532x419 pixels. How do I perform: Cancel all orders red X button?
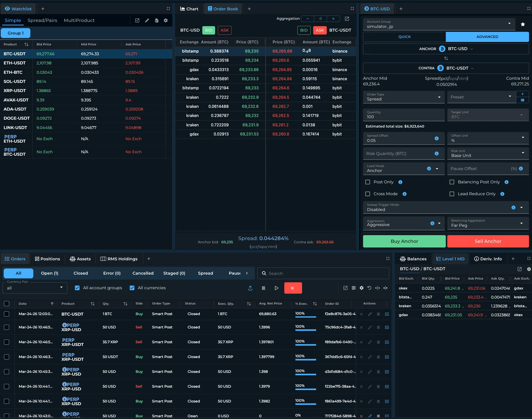point(293,288)
